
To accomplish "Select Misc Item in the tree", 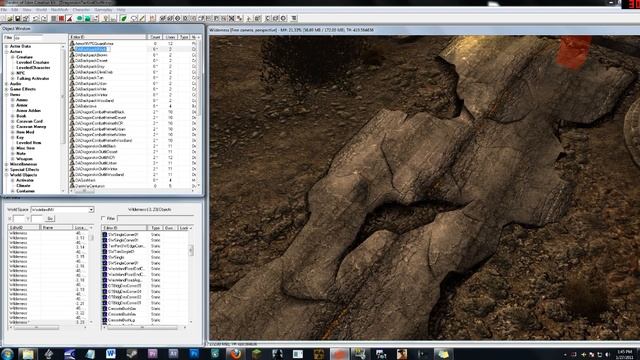I will coord(25,148).
